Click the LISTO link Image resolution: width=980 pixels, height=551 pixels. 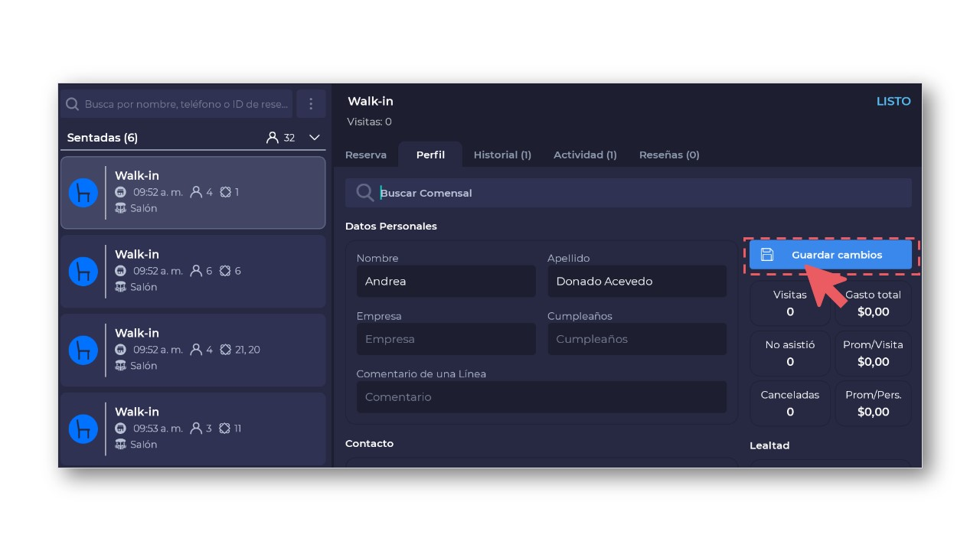(x=893, y=101)
